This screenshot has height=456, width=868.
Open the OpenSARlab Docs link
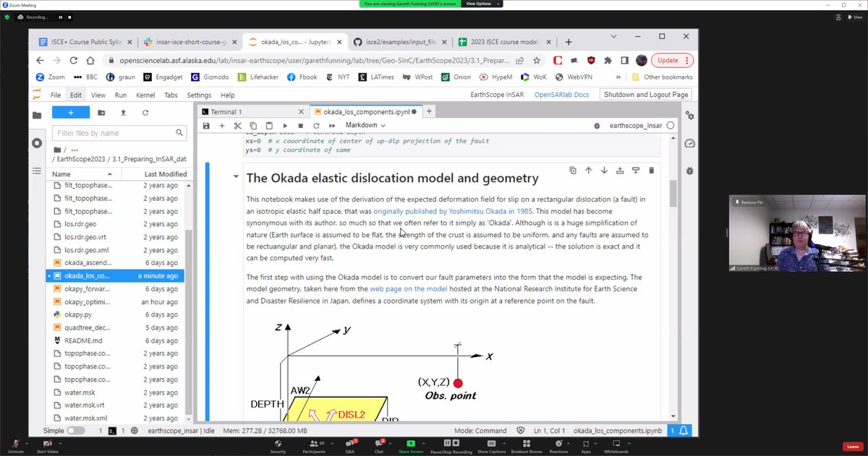click(561, 95)
